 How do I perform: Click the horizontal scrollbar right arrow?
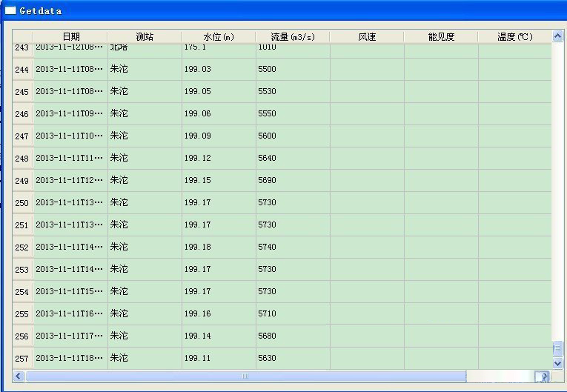click(545, 376)
